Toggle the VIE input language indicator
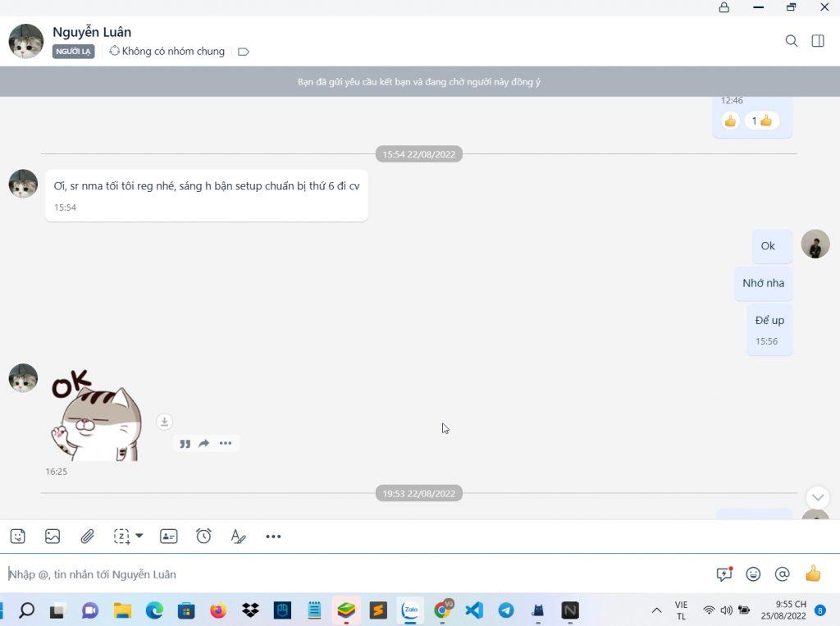The height and width of the screenshot is (626, 840). [x=681, y=610]
